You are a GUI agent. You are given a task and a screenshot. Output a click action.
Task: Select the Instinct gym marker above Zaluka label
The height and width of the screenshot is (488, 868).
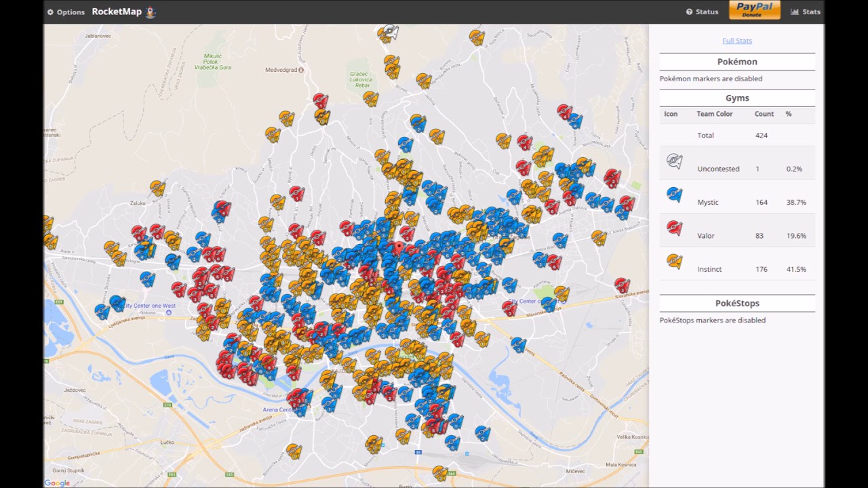(158, 188)
